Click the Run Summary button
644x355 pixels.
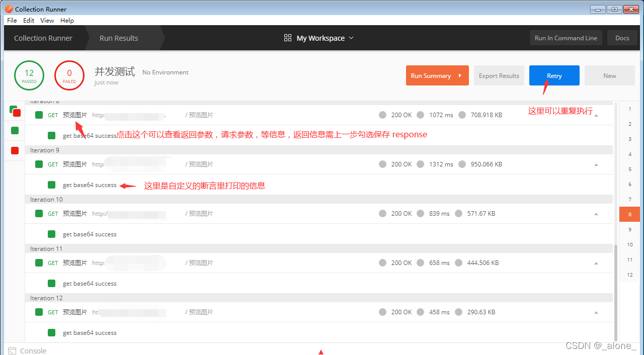[x=437, y=75]
